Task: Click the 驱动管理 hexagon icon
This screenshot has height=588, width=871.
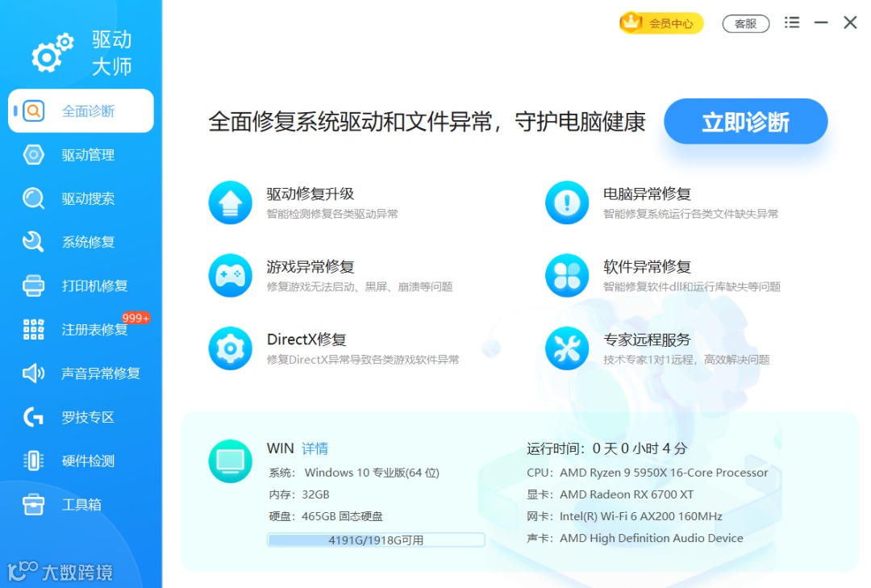Action: (33, 155)
